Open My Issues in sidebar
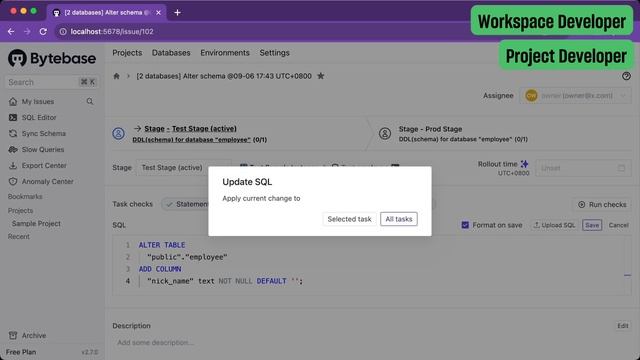Image resolution: width=640 pixels, height=360 pixels. [x=38, y=101]
